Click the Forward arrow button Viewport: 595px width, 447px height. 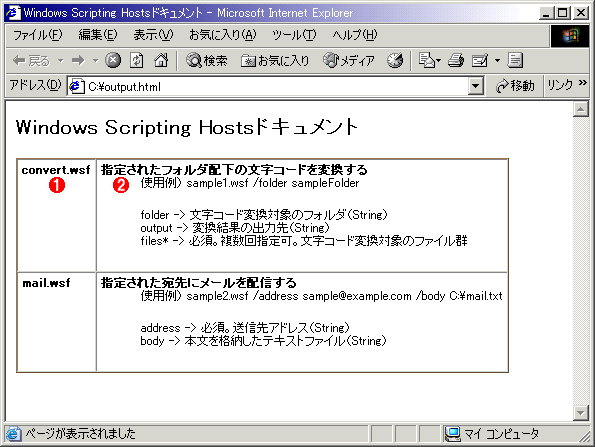[x=78, y=61]
